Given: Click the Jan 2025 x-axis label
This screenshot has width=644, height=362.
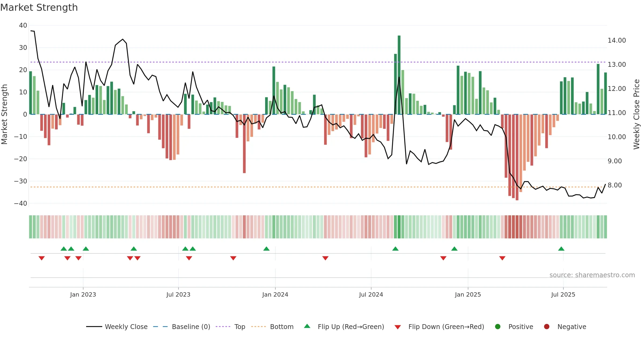Looking at the screenshot, I should point(468,294).
